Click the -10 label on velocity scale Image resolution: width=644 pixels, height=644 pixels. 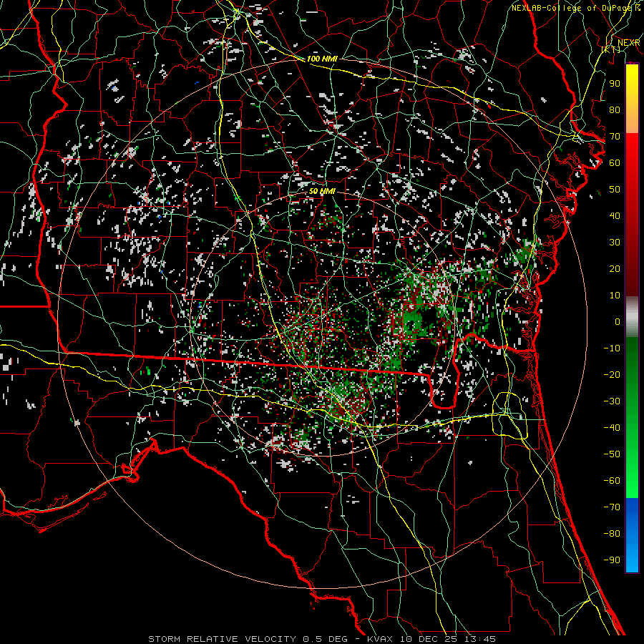(612, 348)
